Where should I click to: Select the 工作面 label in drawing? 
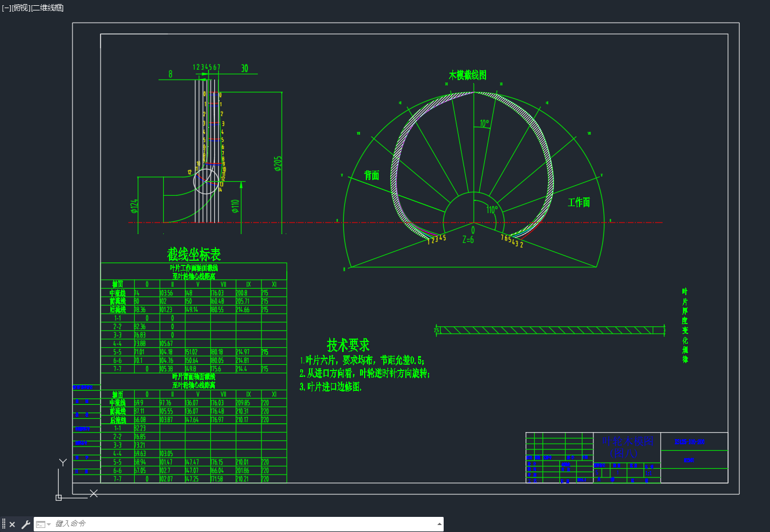pos(579,202)
